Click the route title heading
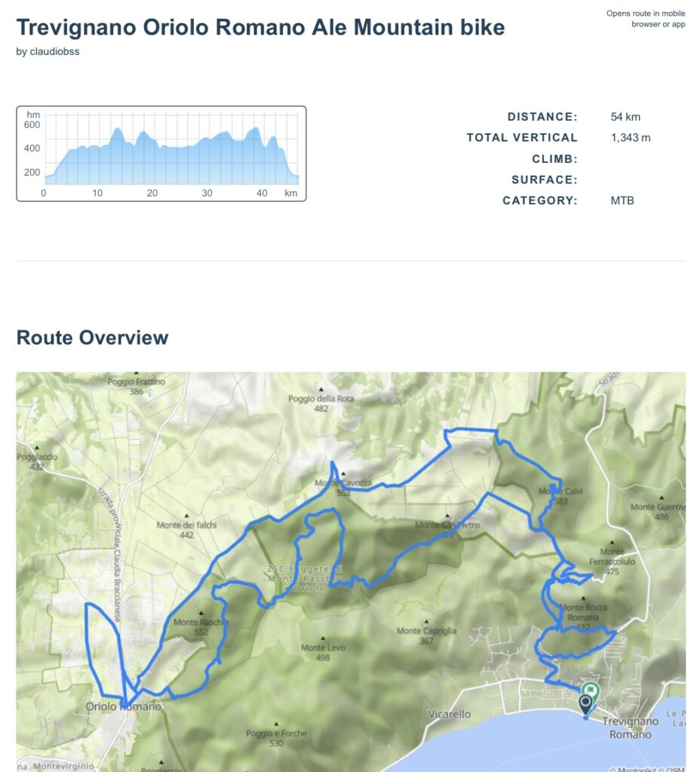This screenshot has height=772, width=700. point(260,28)
